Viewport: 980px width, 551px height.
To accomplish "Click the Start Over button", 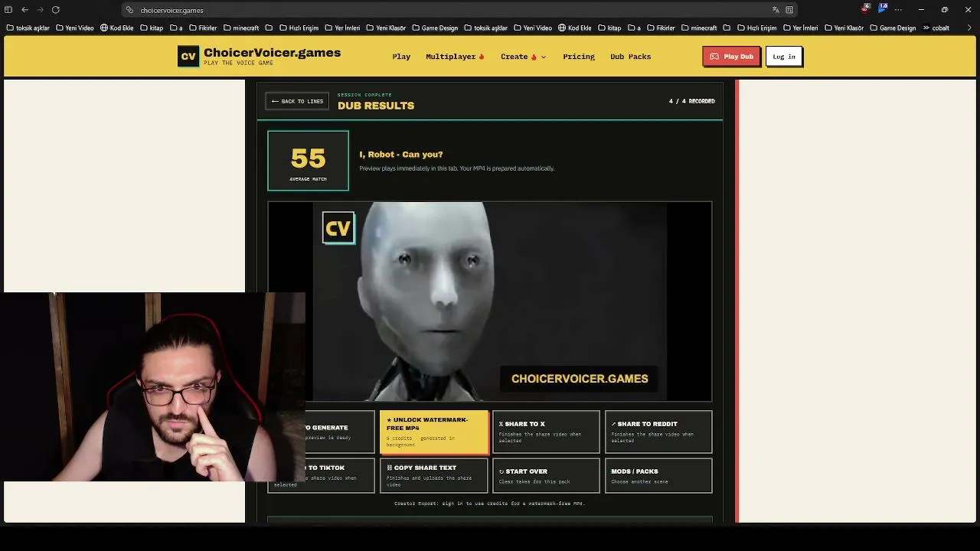I will pos(546,475).
